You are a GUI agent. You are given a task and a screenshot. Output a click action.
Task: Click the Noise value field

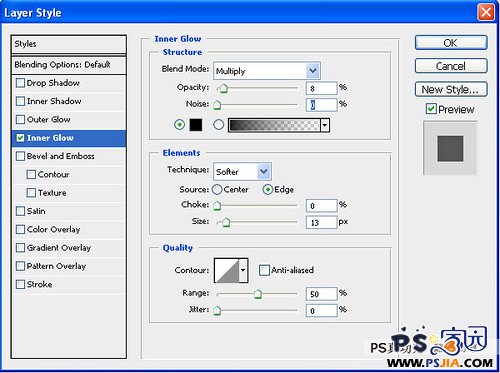pyautogui.click(x=321, y=105)
